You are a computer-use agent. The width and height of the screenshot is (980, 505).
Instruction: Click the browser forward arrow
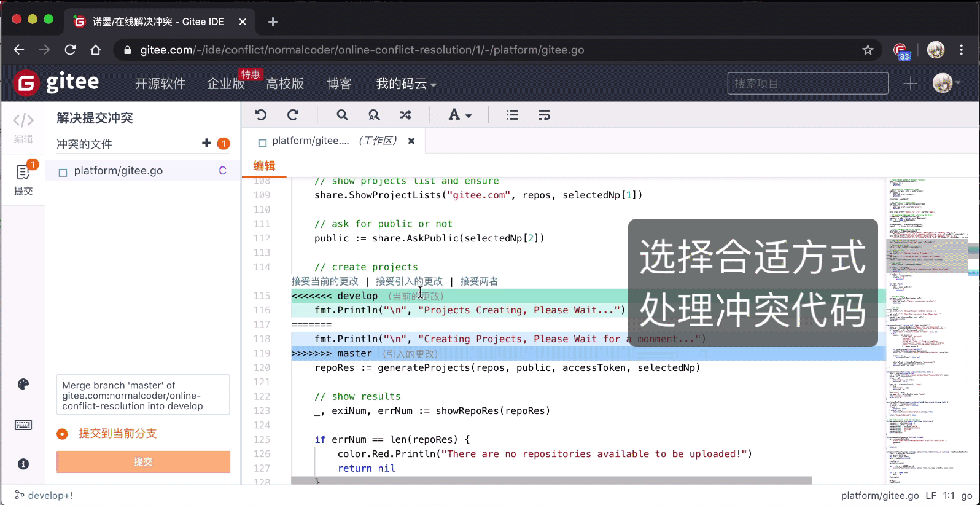point(44,50)
